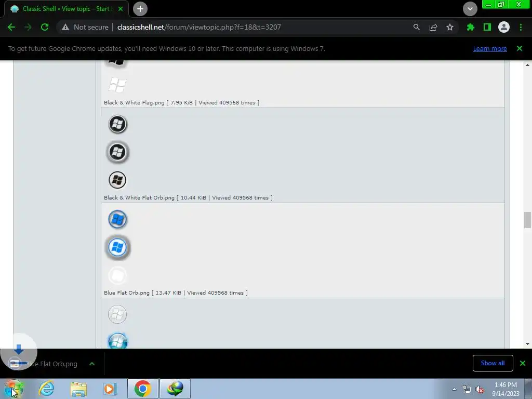Screen dimensions: 532x399
Task: Go back to the previous page
Action: coord(11,27)
